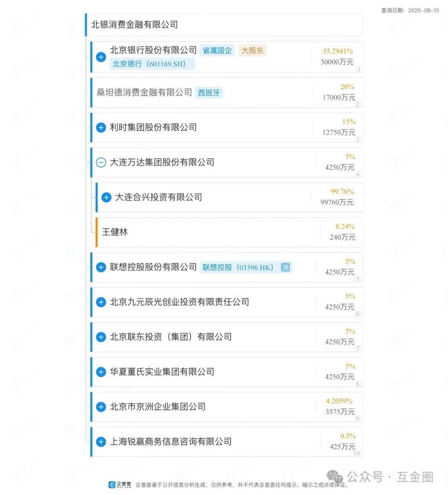
Task: Click the 港 market icon badge
Action: (x=285, y=267)
